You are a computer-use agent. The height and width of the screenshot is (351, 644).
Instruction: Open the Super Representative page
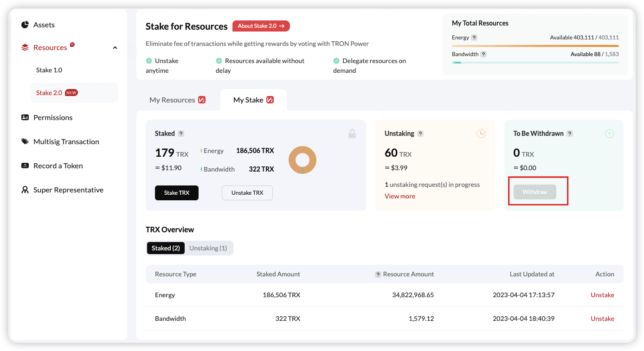(69, 190)
